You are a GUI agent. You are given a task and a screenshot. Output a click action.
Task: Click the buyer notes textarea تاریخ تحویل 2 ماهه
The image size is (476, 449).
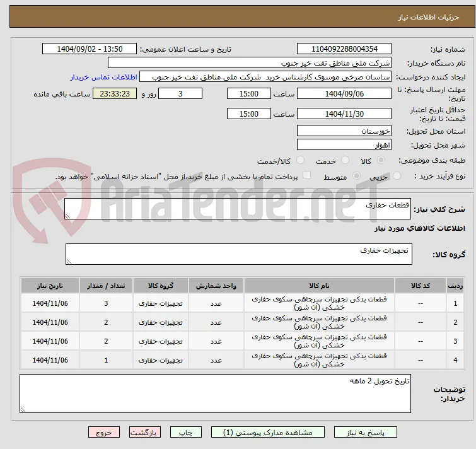215,394
